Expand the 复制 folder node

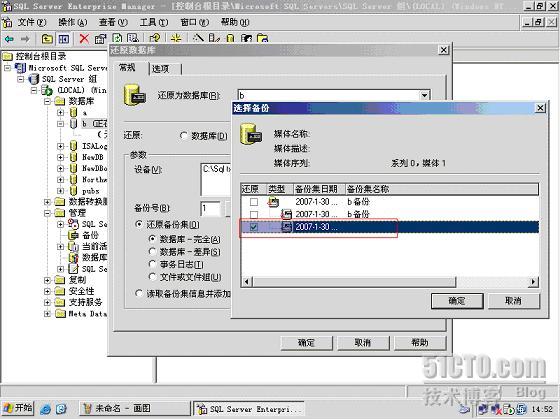(x=47, y=280)
